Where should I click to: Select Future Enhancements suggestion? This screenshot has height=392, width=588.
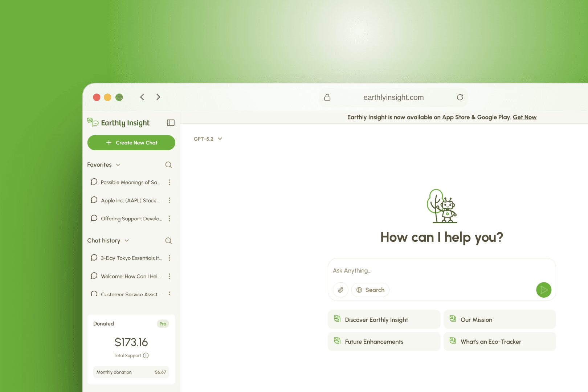pyautogui.click(x=384, y=342)
